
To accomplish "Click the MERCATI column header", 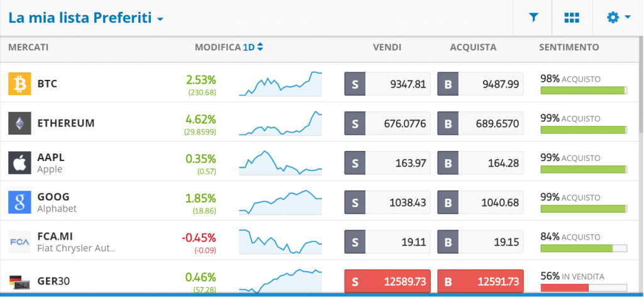I will tap(28, 47).
